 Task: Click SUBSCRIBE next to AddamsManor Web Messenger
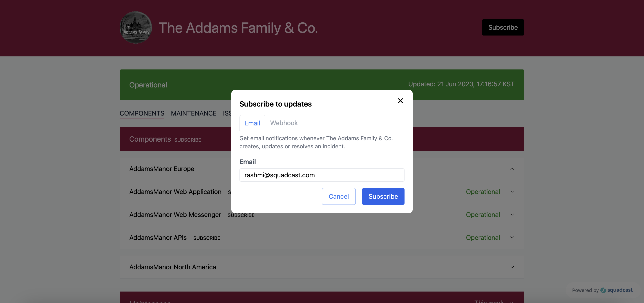(241, 215)
